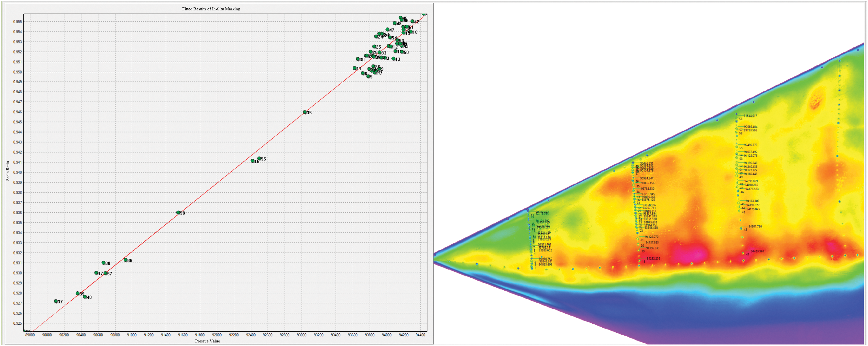The image size is (868, 346).
Task: Select scatter point 37 near bottom left
Action: coord(56,301)
